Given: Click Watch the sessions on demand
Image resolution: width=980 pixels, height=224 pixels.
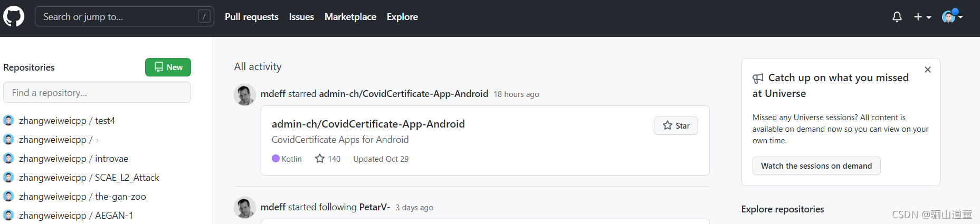Looking at the screenshot, I should [x=816, y=165].
